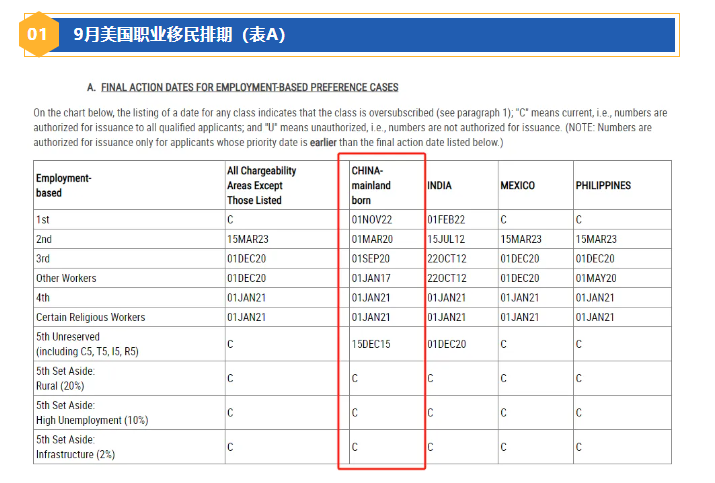This screenshot has width=715, height=483.
Task: Select Philippines' 2nd preference date "15MAR23"
Action: [596, 239]
